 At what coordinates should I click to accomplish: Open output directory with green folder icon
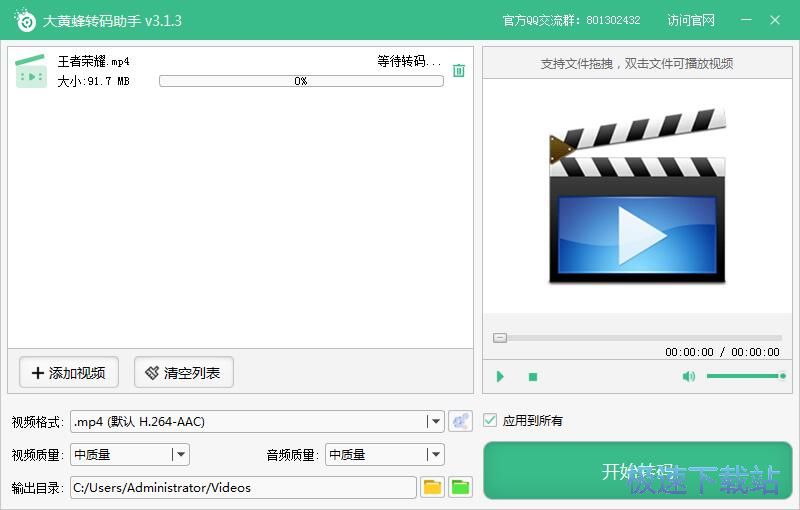coord(460,488)
